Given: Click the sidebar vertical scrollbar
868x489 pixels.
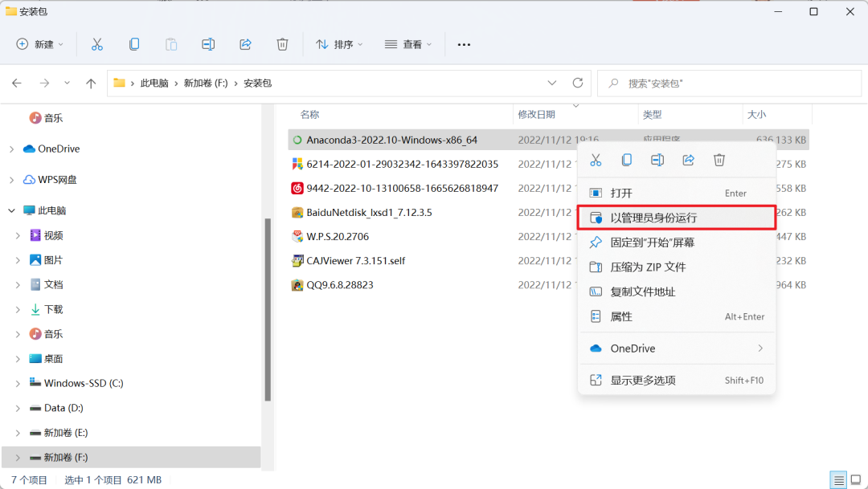Looking at the screenshot, I should coord(268,310).
